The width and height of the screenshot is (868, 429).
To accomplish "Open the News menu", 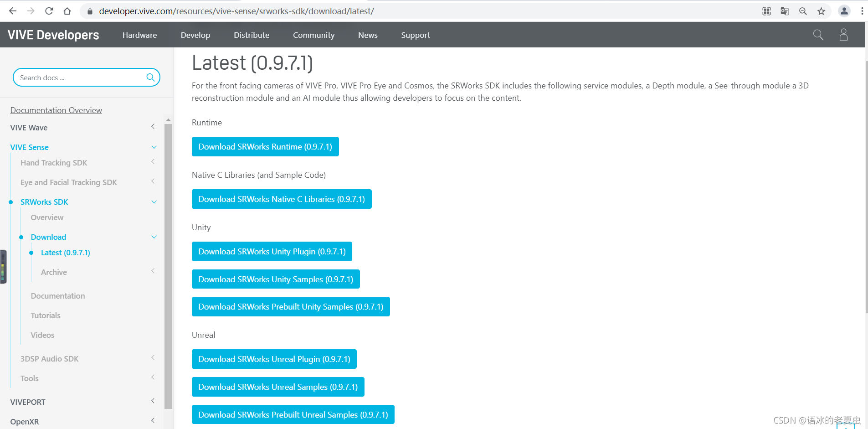I will pos(368,35).
